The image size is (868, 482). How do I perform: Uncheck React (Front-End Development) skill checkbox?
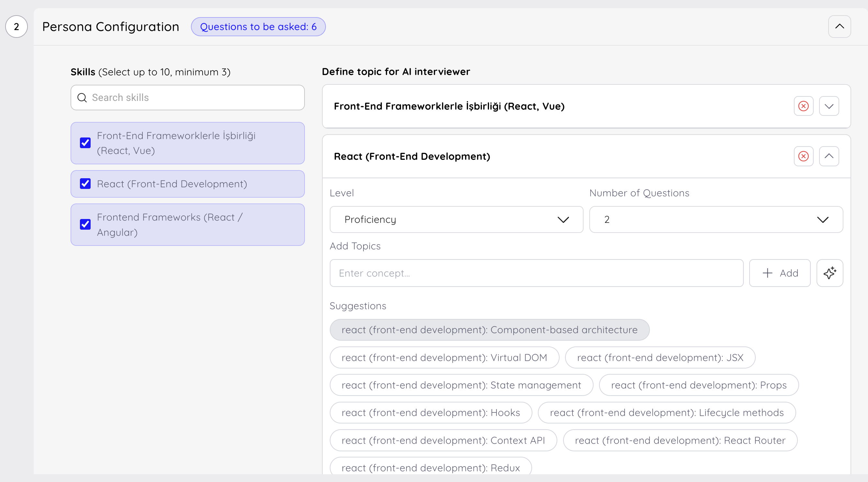85,183
